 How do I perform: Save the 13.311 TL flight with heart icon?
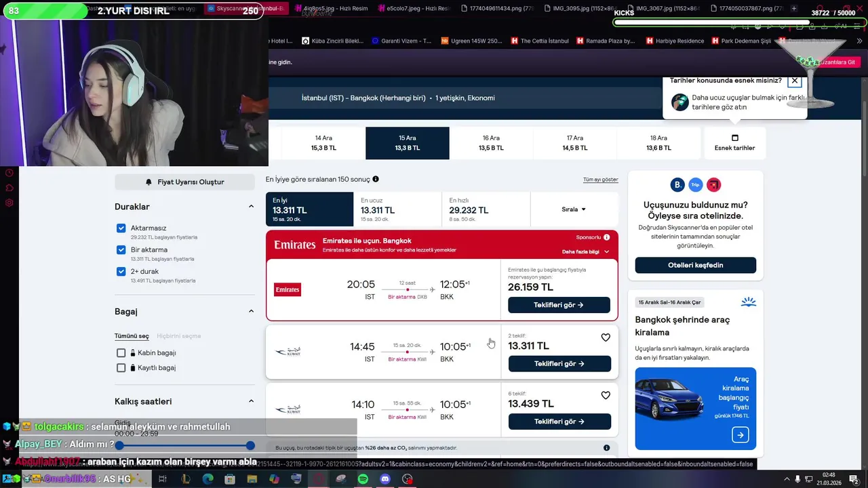(x=606, y=338)
